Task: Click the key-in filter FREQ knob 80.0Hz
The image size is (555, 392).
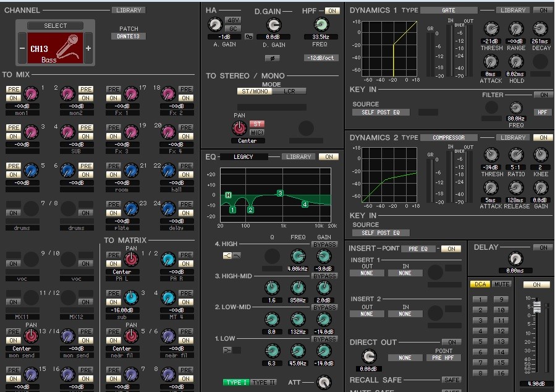Action: [x=516, y=108]
